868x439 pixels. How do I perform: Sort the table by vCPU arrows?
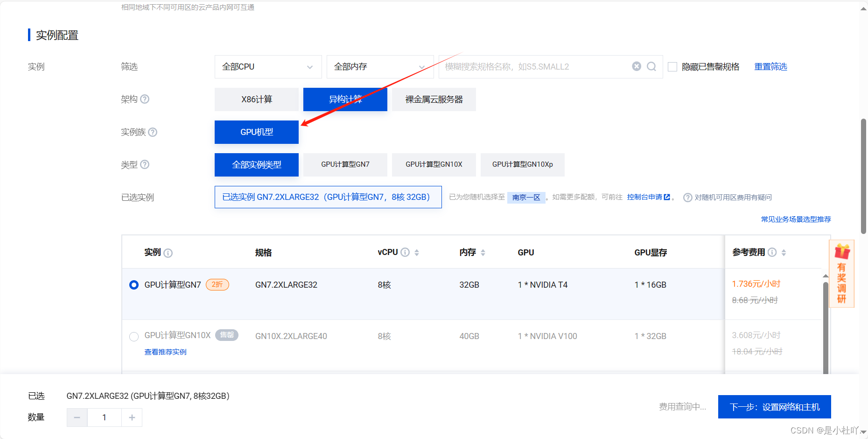tap(417, 253)
